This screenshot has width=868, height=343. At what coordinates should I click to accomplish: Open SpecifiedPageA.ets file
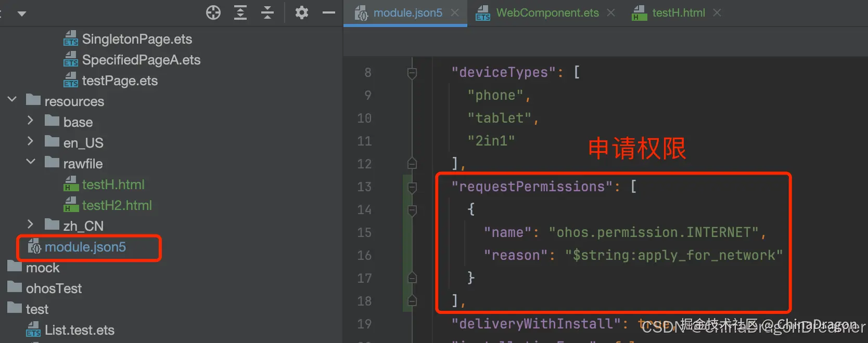click(141, 60)
